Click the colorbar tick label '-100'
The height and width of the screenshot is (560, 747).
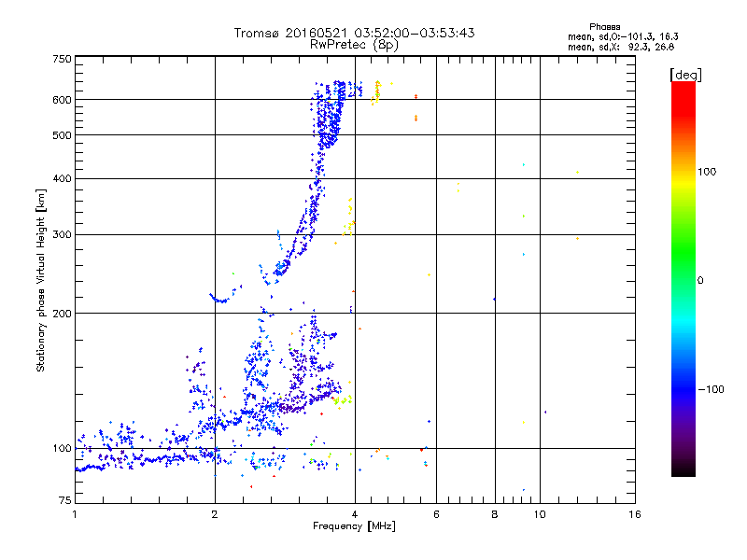point(711,389)
